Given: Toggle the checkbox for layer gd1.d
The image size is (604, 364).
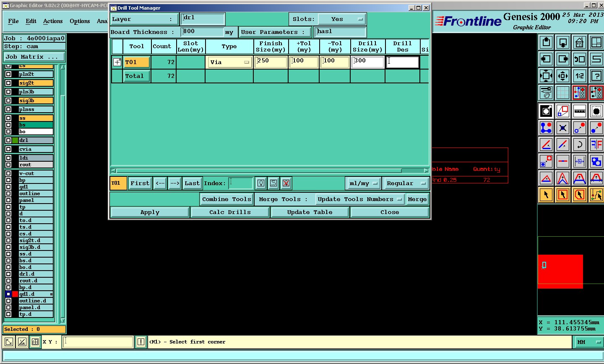Looking at the screenshot, I should (8, 294).
